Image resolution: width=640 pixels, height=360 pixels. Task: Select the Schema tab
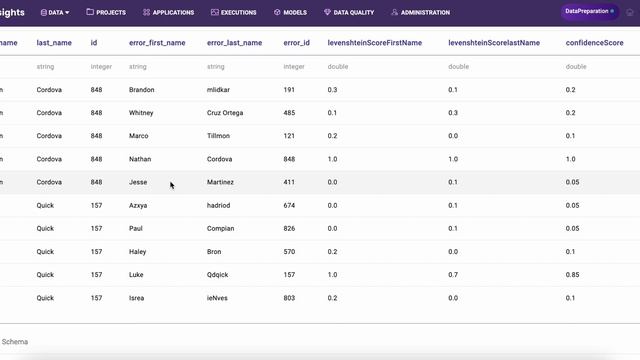point(15,342)
